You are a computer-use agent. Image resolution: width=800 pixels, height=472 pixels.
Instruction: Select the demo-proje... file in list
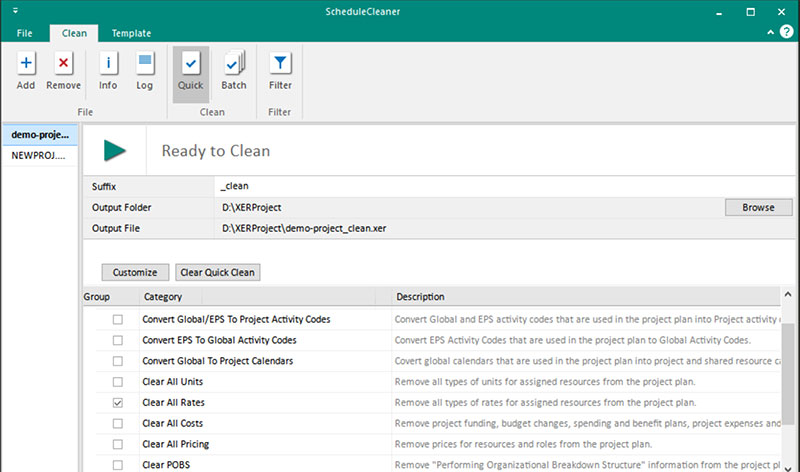point(40,135)
